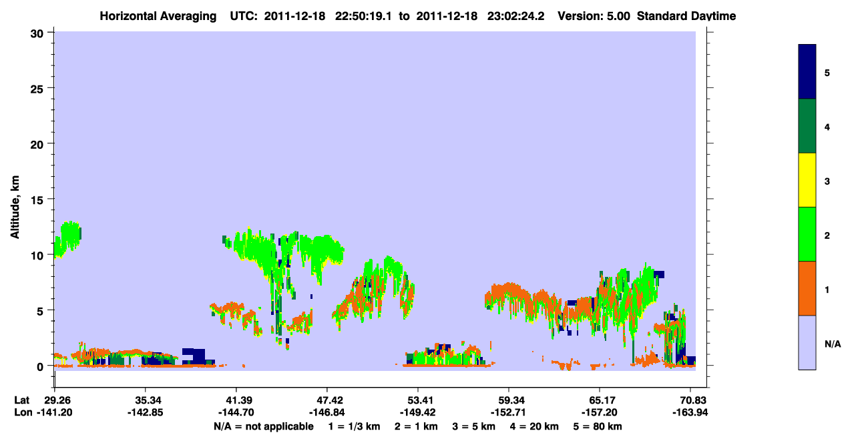
Task: Click the 30 km altitude tick label
Action: [x=38, y=33]
